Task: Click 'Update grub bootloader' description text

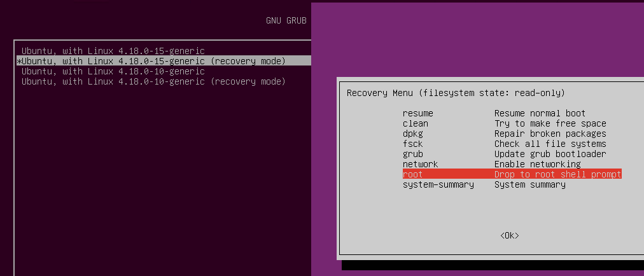Action: click(x=550, y=154)
